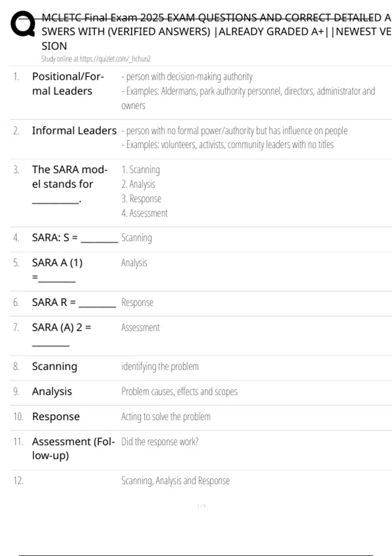
Task: Select the Positional/Formal Leaders term
Action: 68,83
